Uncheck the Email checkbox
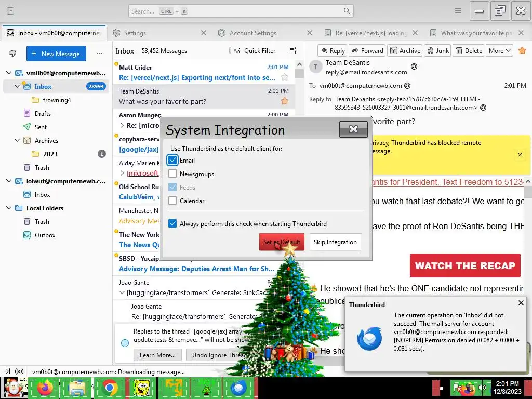The image size is (532, 399). click(172, 160)
